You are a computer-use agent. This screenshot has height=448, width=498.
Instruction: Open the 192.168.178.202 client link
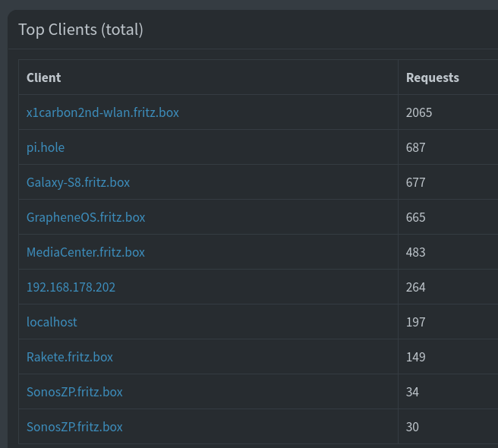coord(71,287)
